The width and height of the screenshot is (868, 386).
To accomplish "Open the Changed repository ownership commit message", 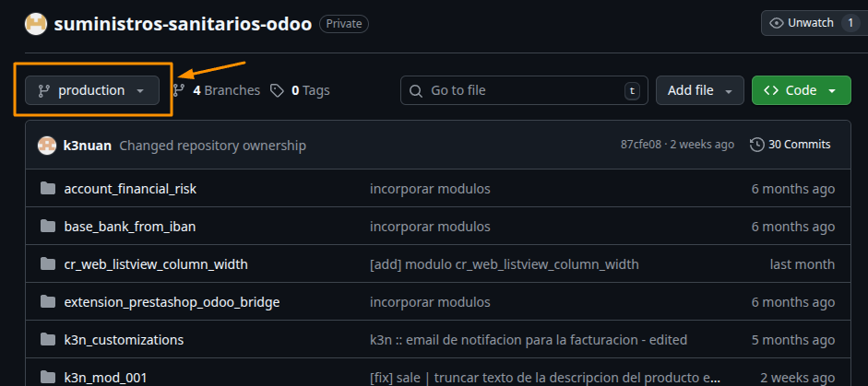I will 212,145.
